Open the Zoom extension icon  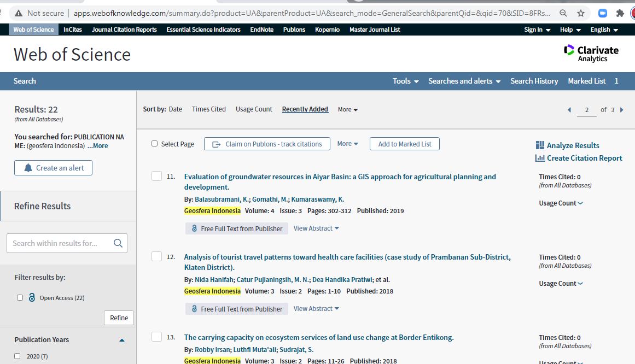[603, 13]
